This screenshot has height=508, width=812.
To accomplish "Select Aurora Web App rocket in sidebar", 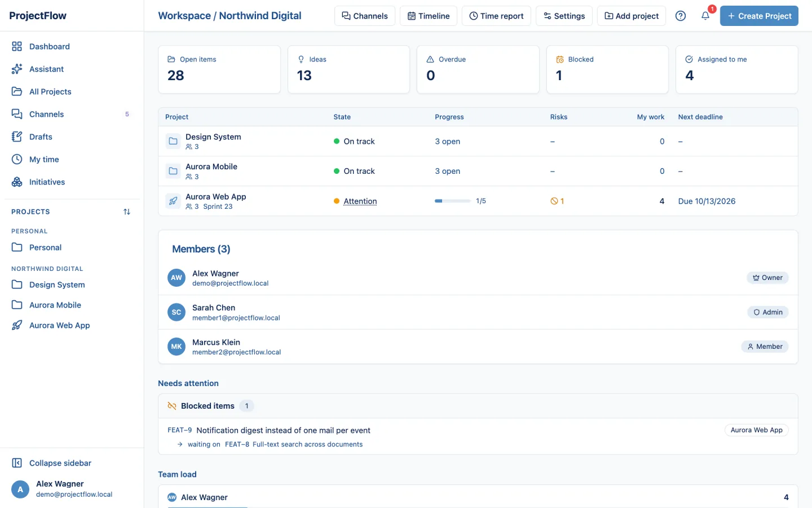I will (72, 325).
